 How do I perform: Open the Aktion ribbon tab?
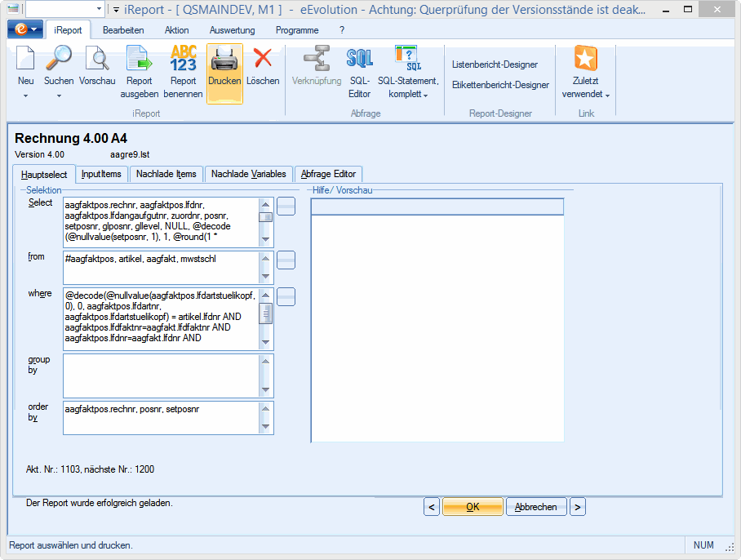(x=177, y=30)
